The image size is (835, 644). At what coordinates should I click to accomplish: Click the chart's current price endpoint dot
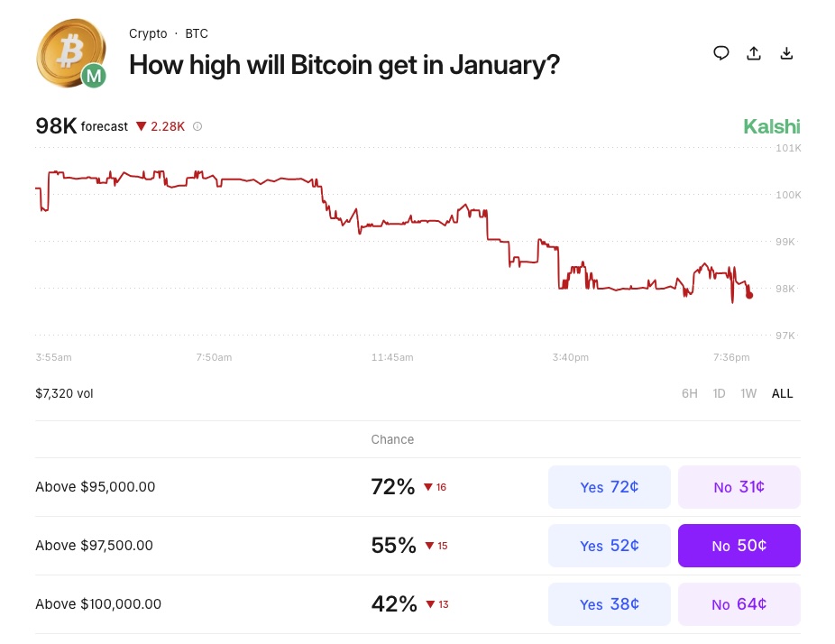tap(750, 295)
